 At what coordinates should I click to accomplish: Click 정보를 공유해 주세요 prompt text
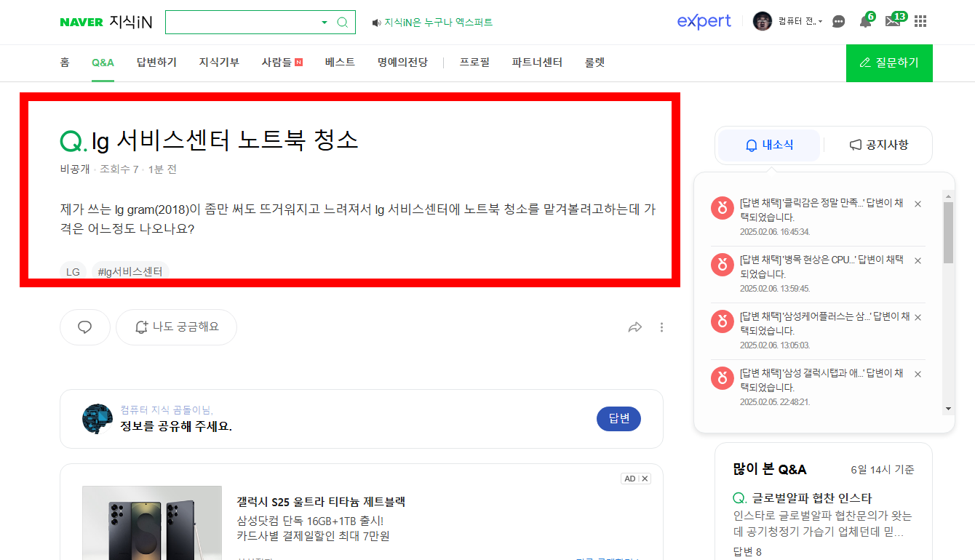pyautogui.click(x=176, y=426)
